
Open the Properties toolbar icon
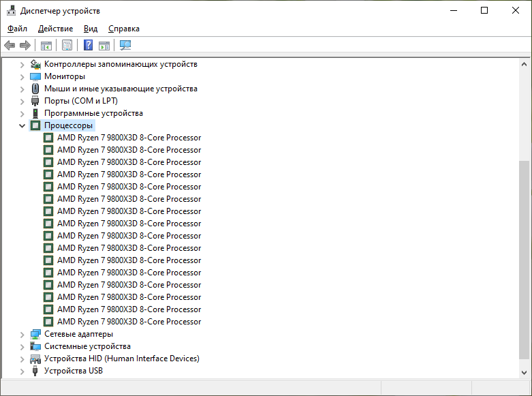coord(67,45)
